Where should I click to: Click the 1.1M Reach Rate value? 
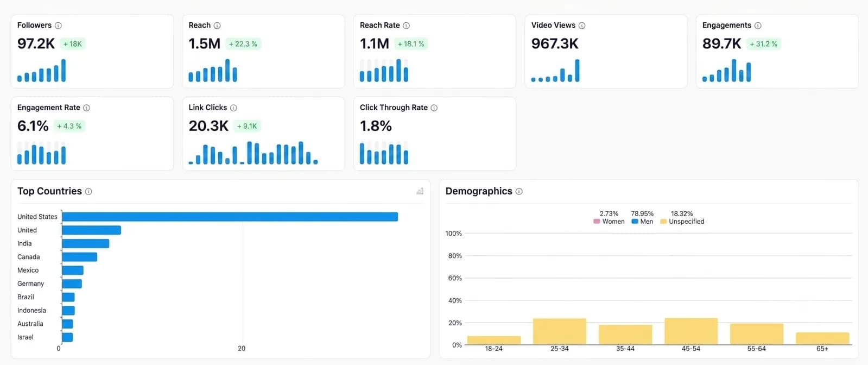pos(375,43)
